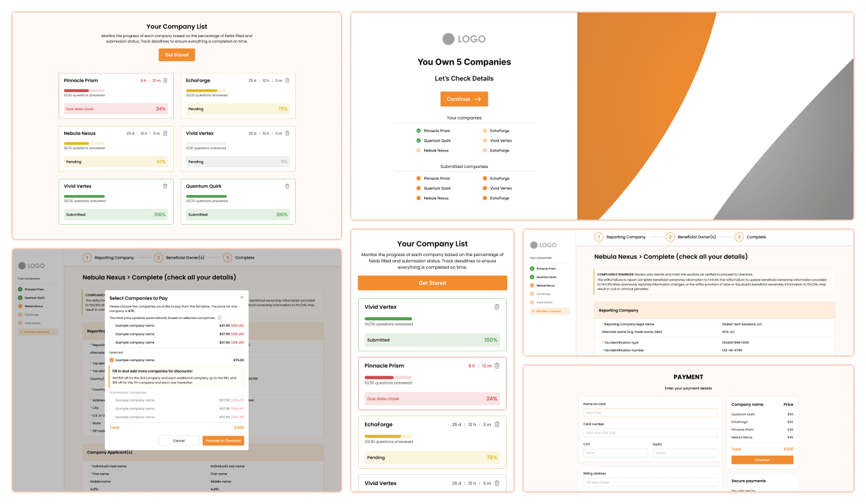Delete the Quantum Quirk company card via trash icon
The image size is (866, 504).
288,186
